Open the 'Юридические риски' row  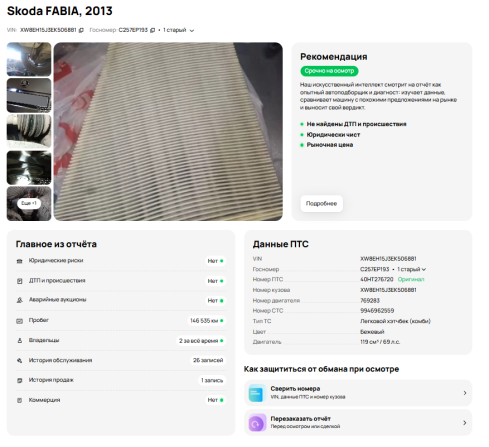[121, 261]
